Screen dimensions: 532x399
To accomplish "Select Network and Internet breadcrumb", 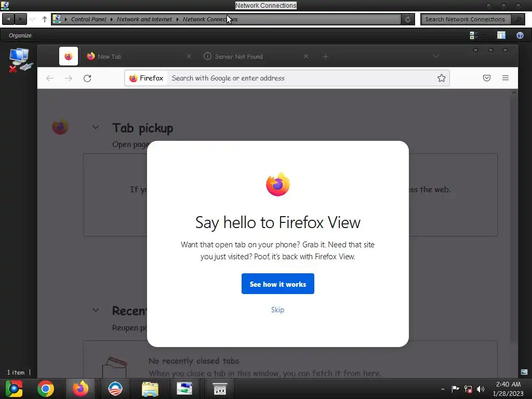I will click(x=144, y=19).
